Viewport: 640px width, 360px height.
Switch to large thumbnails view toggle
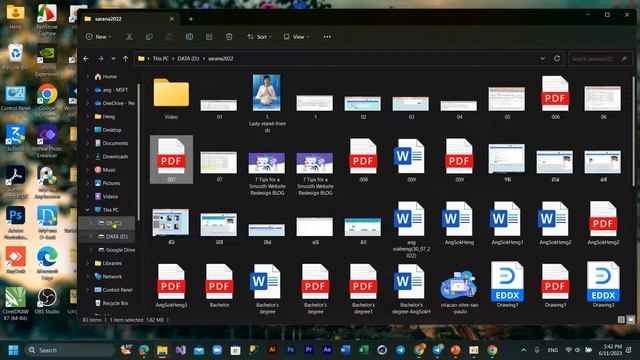tap(630, 320)
